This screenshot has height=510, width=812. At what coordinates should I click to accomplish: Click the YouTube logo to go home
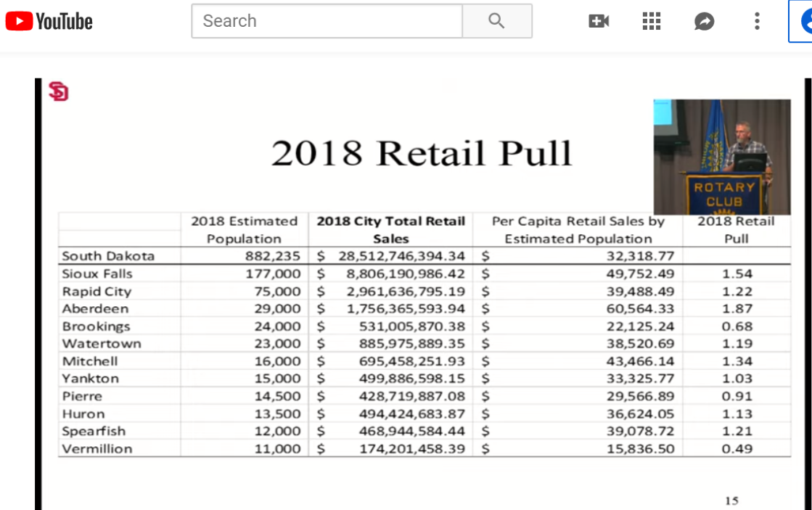[49, 22]
